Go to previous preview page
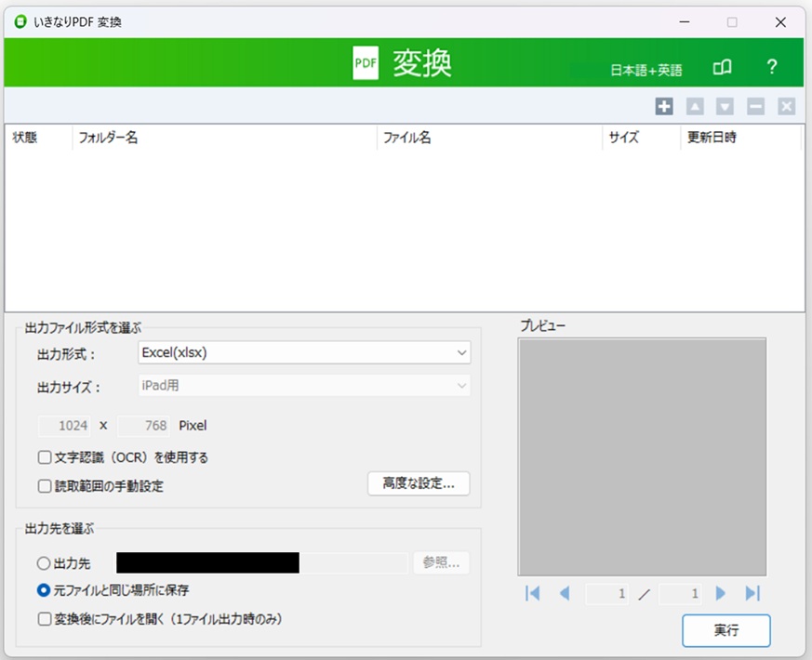Image resolution: width=812 pixels, height=660 pixels. (x=564, y=593)
